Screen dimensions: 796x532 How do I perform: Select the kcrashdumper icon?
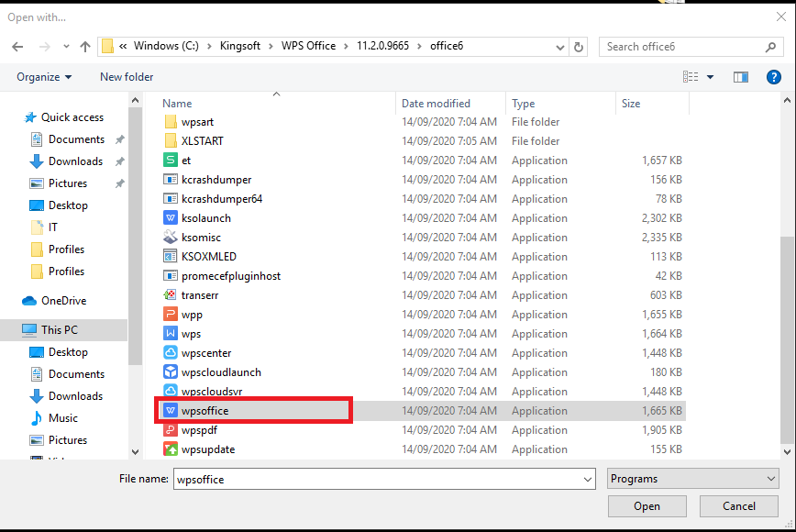pos(171,179)
